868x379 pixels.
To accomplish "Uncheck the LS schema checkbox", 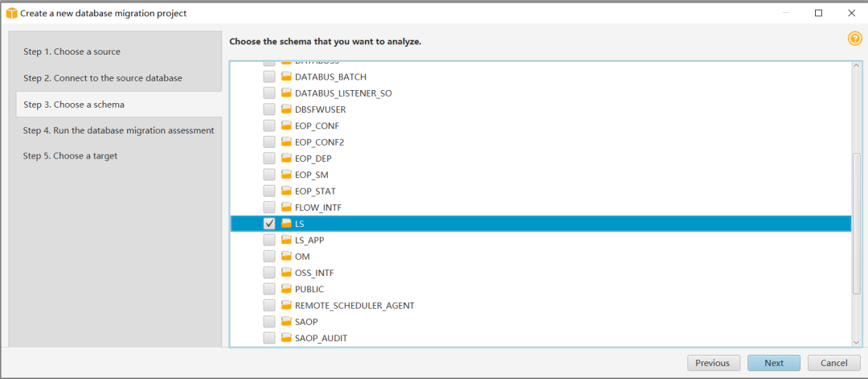I will coord(269,224).
